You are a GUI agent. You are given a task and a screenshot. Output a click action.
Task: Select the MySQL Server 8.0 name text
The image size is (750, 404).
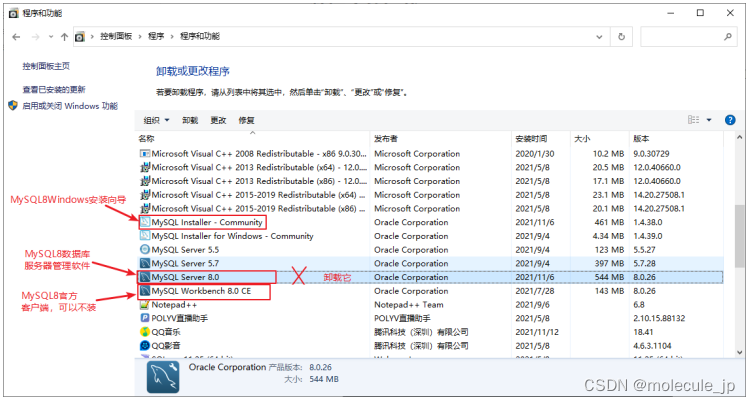tap(185, 277)
